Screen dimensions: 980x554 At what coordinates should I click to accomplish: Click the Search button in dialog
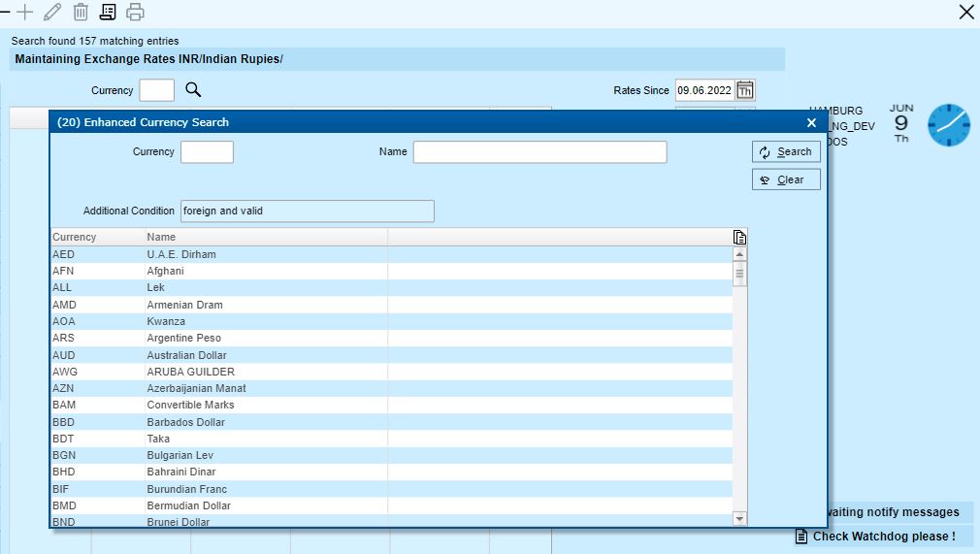tap(786, 152)
